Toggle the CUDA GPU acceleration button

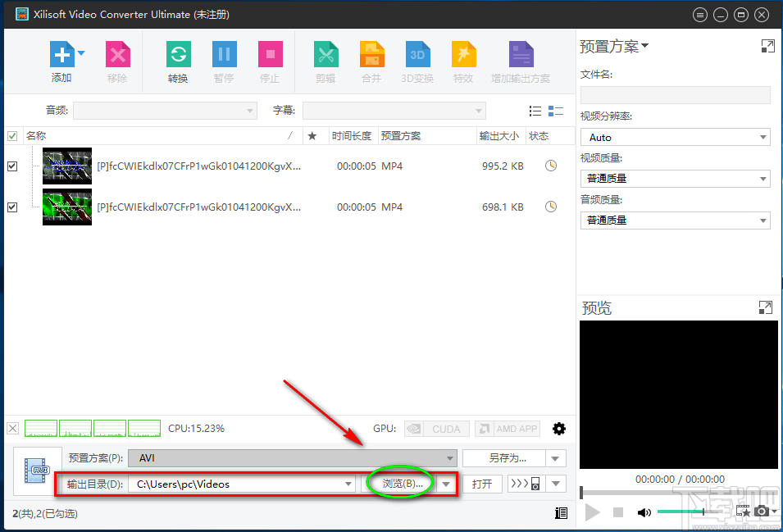coord(437,429)
